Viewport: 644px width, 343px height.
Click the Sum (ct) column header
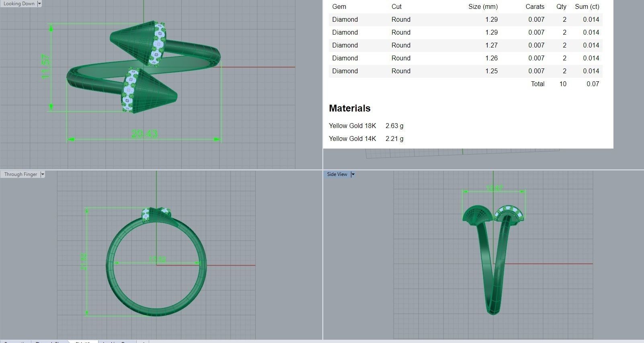pyautogui.click(x=587, y=6)
